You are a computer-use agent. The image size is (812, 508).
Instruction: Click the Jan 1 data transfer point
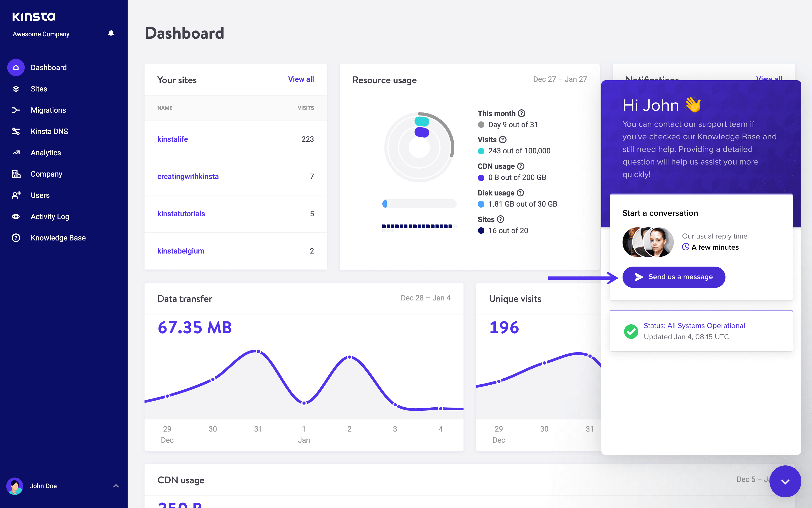[304, 403]
